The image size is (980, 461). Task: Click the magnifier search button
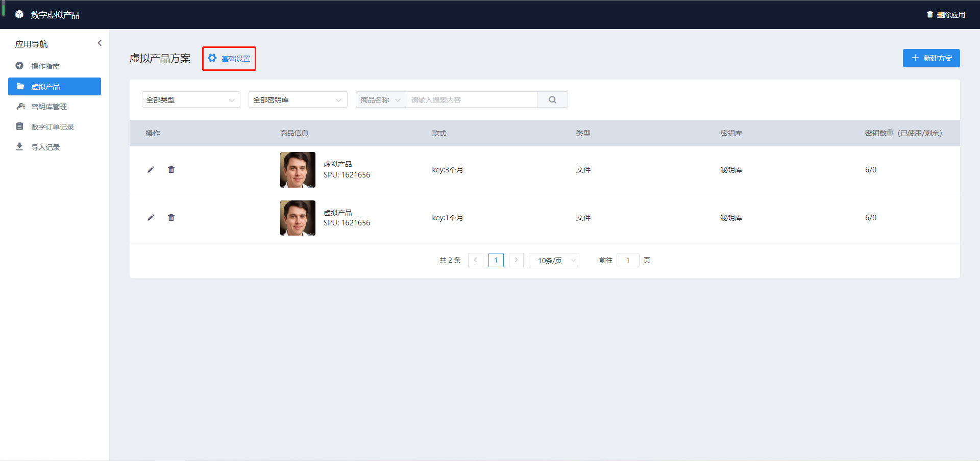[552, 100]
